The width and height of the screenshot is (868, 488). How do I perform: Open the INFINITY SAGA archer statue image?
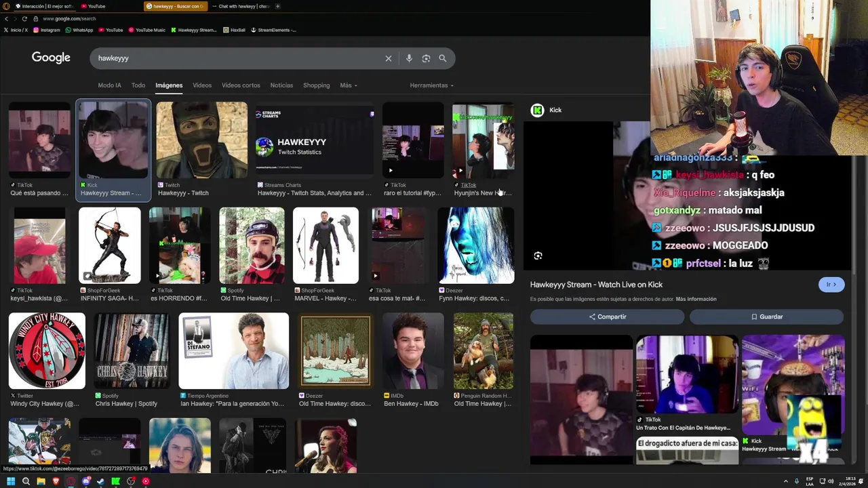[x=109, y=245]
